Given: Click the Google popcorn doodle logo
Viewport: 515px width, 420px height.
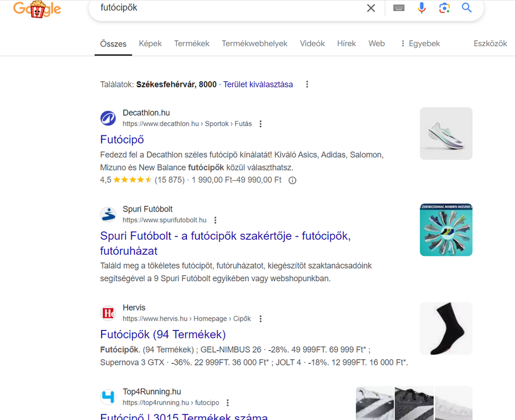Looking at the screenshot, I should [37, 9].
